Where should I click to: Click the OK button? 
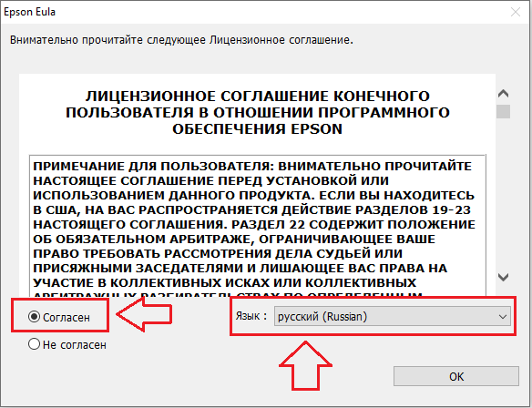click(x=456, y=376)
